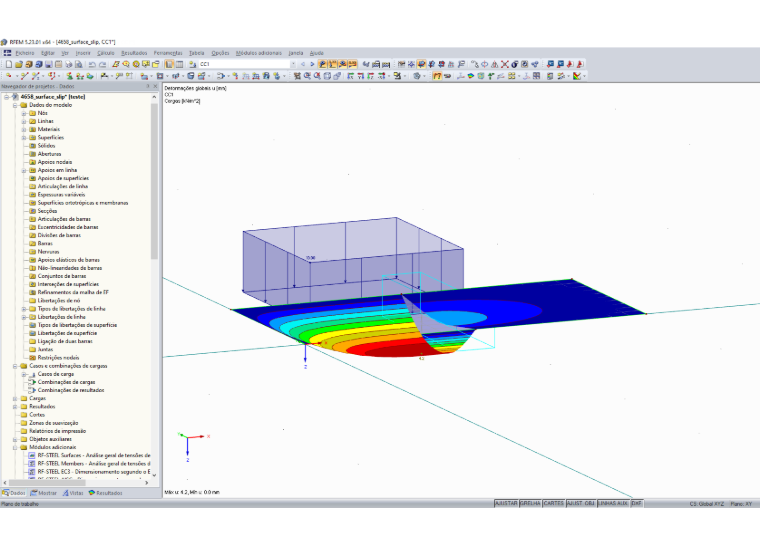The width and height of the screenshot is (760, 545).
Task: Open the Ficheiro menu
Action: click(25, 53)
